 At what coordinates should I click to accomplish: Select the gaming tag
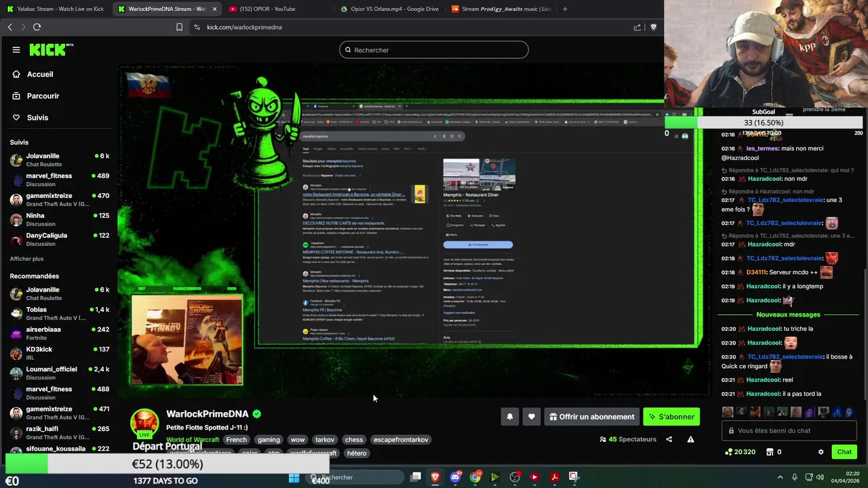(269, 439)
